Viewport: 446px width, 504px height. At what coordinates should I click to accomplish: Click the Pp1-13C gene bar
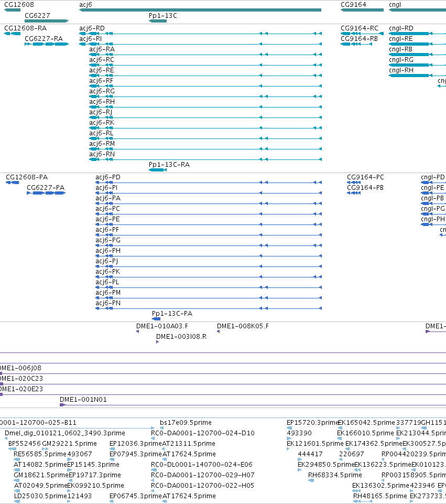(158, 21)
